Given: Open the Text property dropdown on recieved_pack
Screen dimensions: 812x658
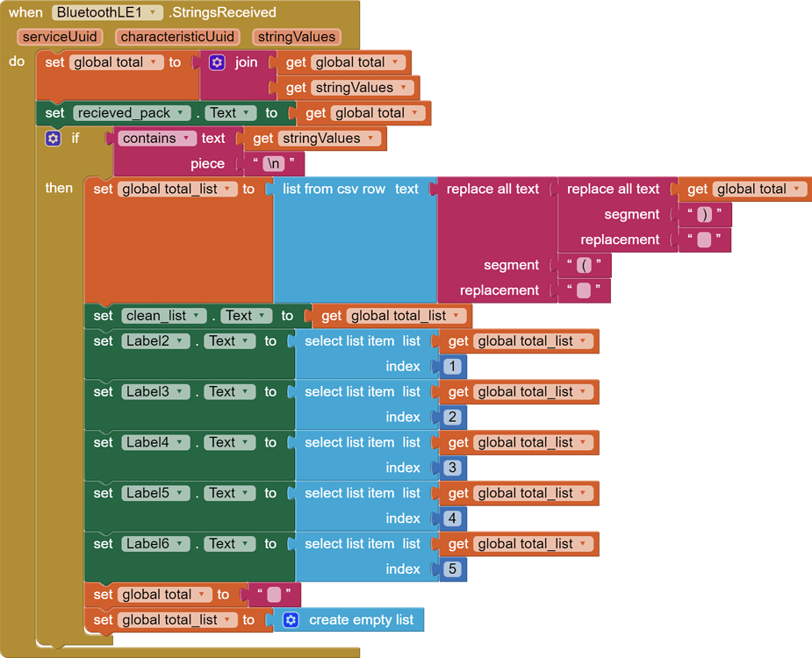Looking at the screenshot, I should point(248,112).
